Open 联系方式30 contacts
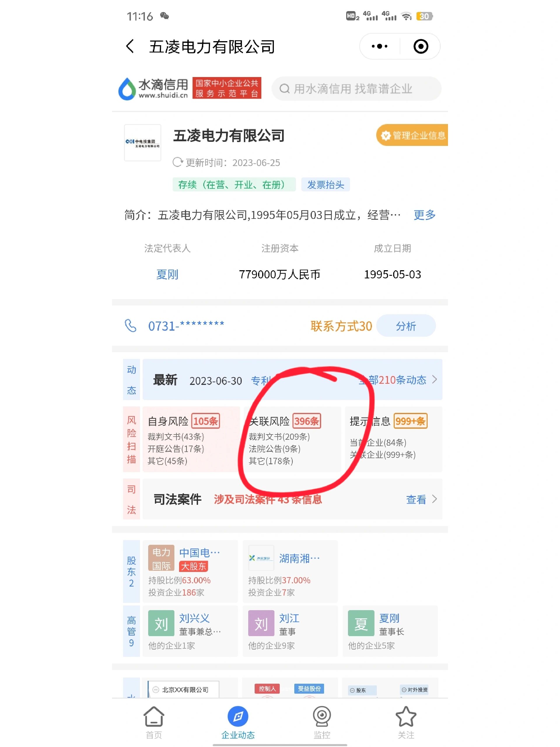The width and height of the screenshot is (560, 747). 341,326
